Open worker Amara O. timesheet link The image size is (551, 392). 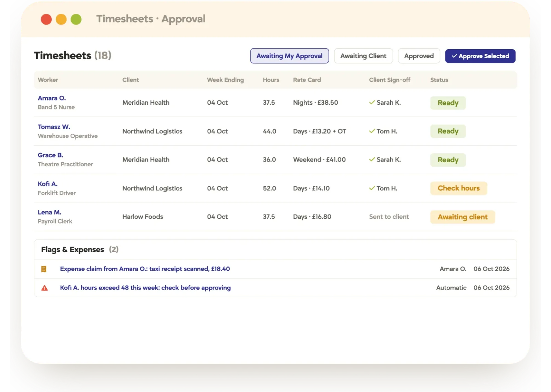click(52, 98)
